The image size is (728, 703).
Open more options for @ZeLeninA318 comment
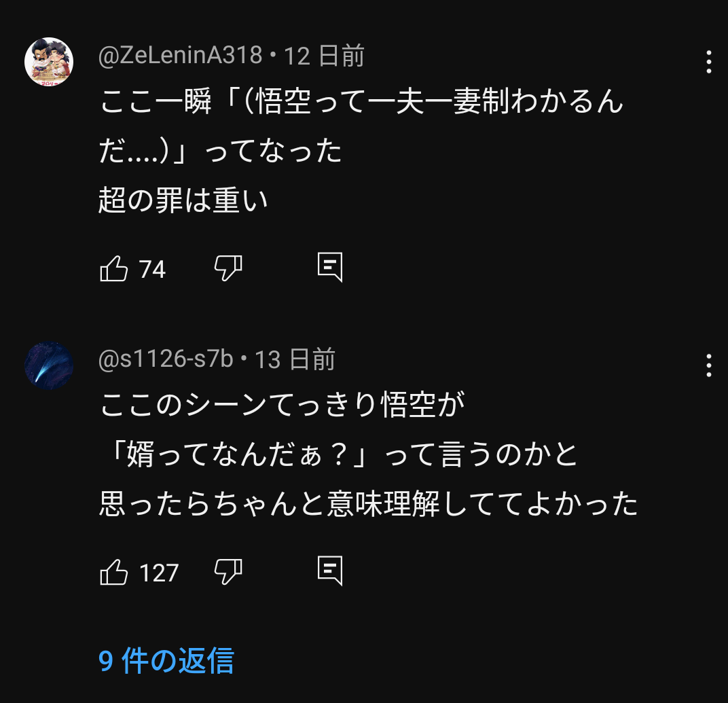point(708,62)
